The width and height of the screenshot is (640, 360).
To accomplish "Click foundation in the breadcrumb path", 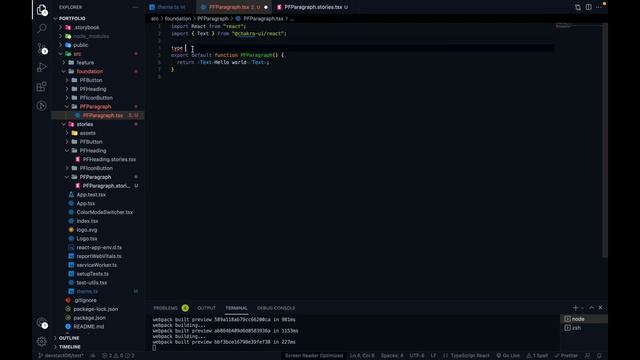I will (178, 19).
